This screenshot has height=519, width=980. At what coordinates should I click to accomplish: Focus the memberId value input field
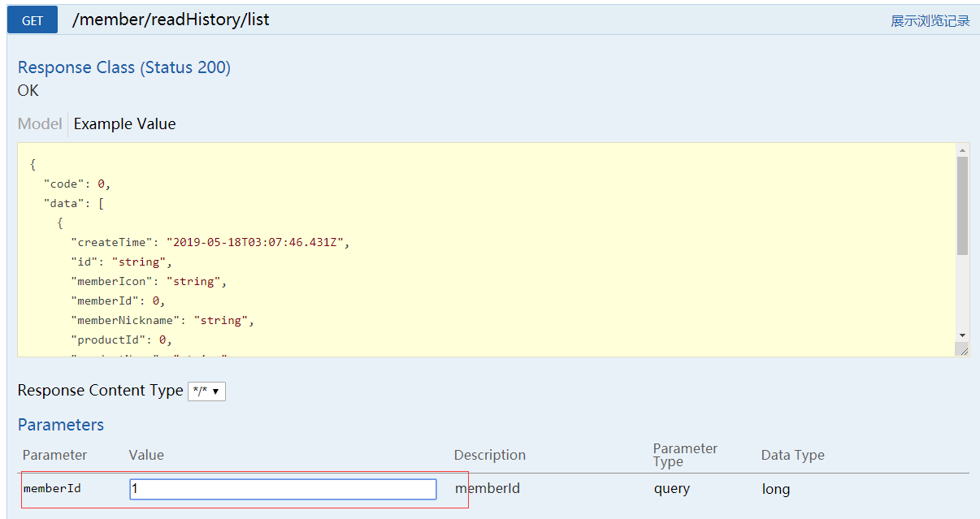click(283, 489)
